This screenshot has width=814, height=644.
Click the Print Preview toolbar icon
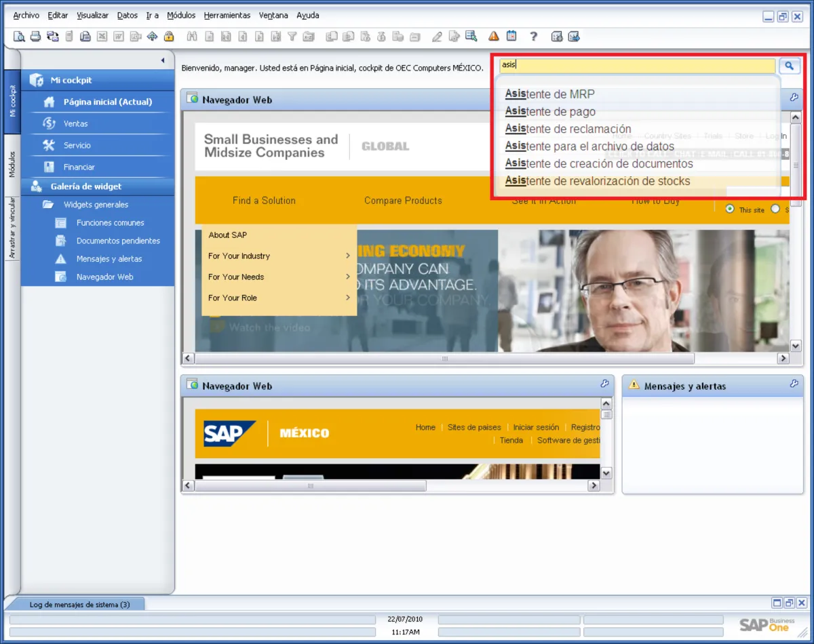pos(19,37)
